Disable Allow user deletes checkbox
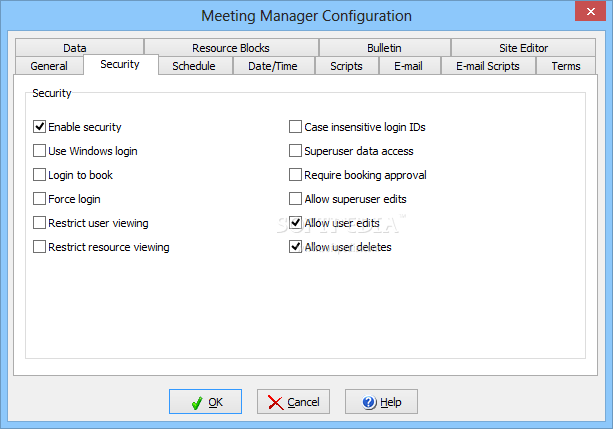The width and height of the screenshot is (613, 429). click(295, 247)
